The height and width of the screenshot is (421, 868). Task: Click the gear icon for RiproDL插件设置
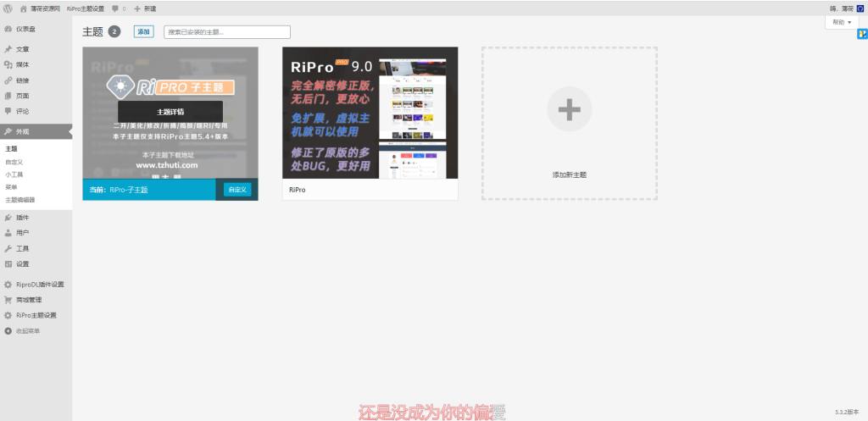(8, 285)
